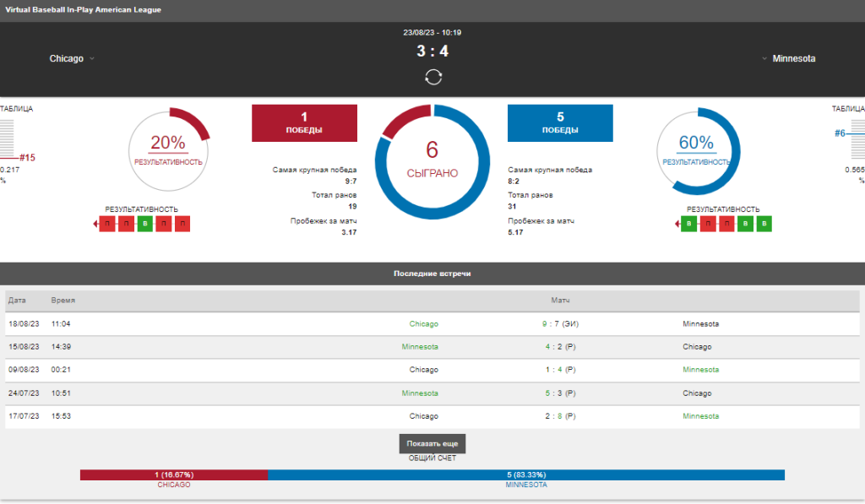Open the 18/08/23 Chicago 9:7 match row
The image size is (865, 504).
[x=432, y=323]
